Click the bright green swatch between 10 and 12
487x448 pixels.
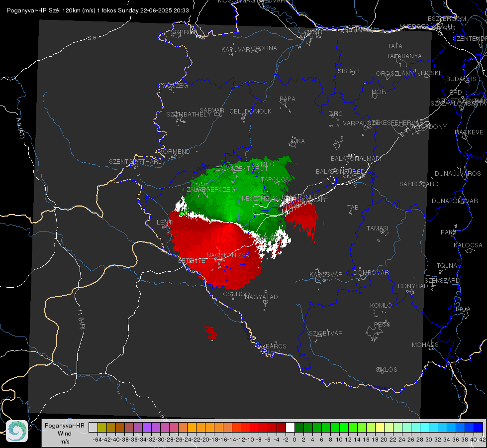(x=344, y=427)
